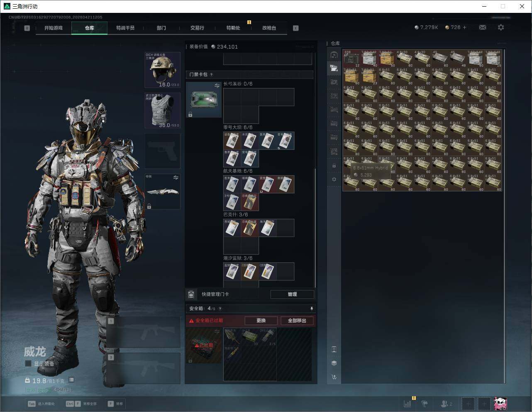The image size is (532, 412).
Task: Click the 7,279K currency balance
Action: click(426, 27)
